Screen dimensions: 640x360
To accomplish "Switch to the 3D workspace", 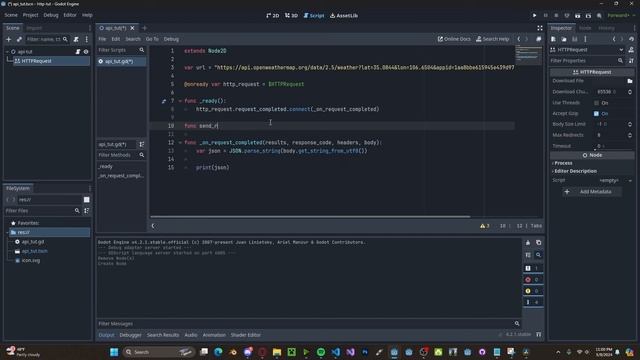I will click(x=291, y=16).
